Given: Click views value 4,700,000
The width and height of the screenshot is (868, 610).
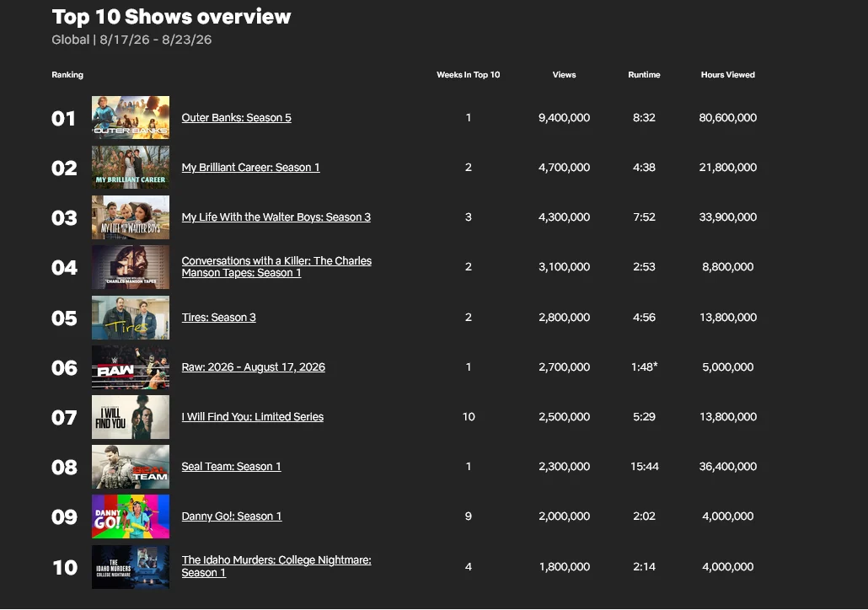Looking at the screenshot, I should click(564, 167).
